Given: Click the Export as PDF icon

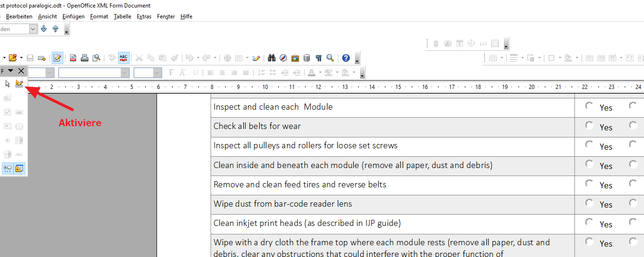Looking at the screenshot, I should point(73,58).
